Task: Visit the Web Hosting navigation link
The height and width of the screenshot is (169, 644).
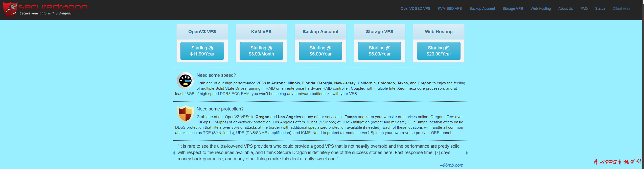Action: coord(540,9)
